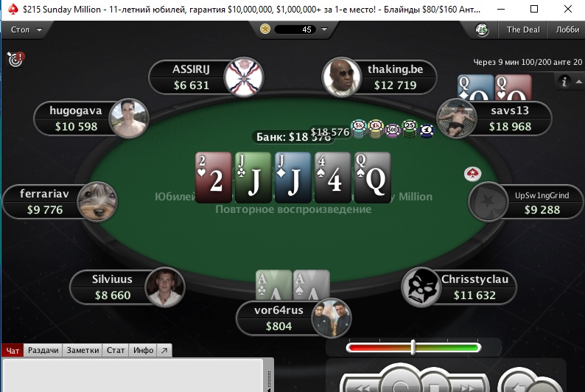This screenshot has height=392, width=585.
Task: Select the Стат tab
Action: 116,350
